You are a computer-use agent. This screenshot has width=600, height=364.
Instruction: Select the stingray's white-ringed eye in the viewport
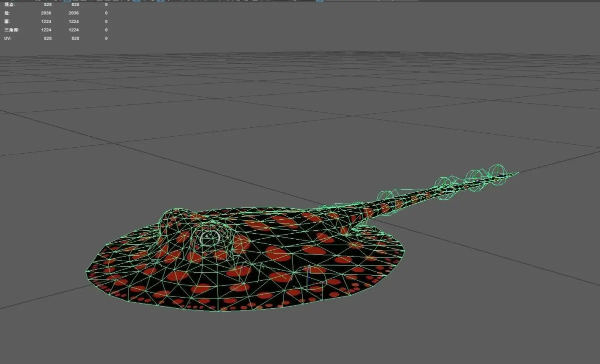coord(209,237)
